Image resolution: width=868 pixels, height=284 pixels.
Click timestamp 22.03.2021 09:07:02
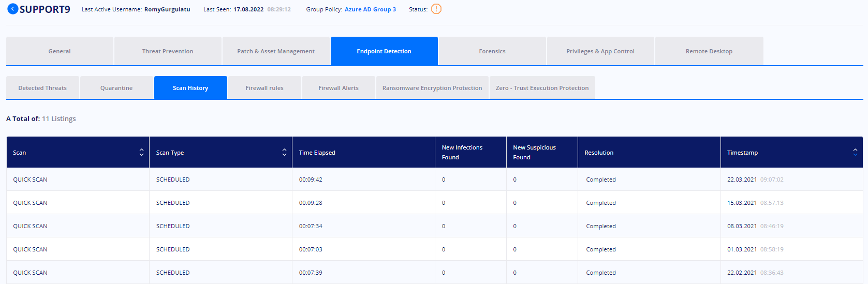click(755, 180)
